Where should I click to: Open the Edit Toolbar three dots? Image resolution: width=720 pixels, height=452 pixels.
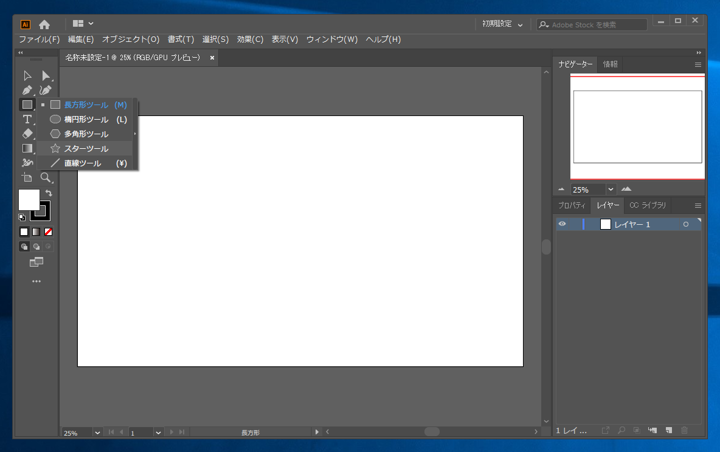click(36, 281)
